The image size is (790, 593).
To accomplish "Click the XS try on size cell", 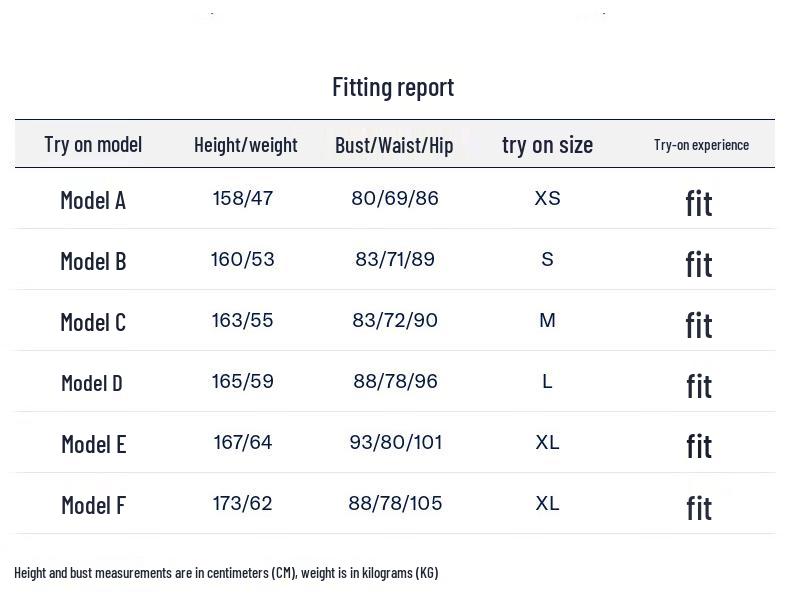I will pyautogui.click(x=547, y=198).
